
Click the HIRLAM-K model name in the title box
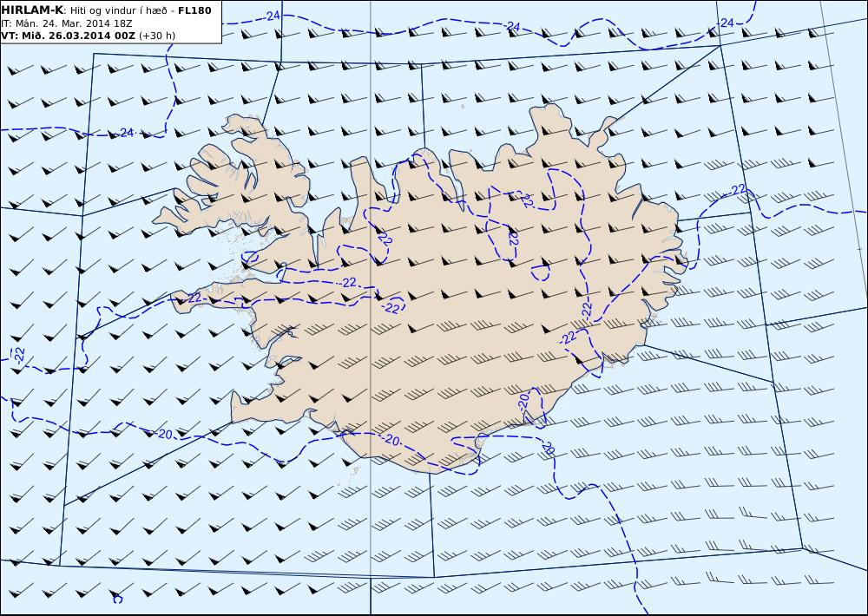32,10
